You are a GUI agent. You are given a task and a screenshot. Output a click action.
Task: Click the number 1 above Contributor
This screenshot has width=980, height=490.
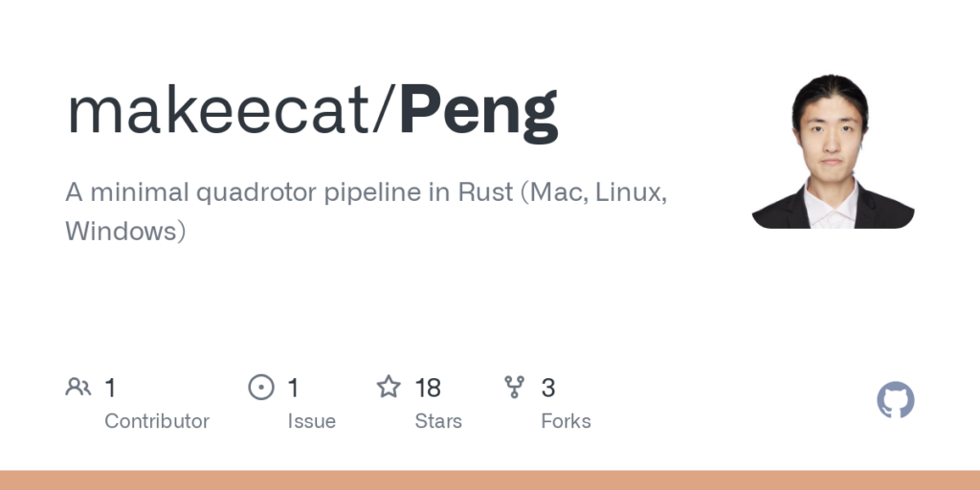[x=110, y=388]
